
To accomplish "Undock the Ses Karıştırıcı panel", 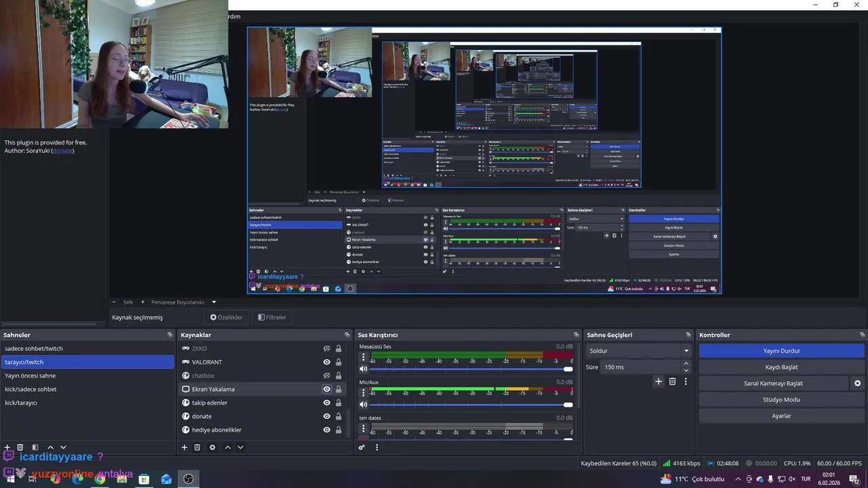I will pos(576,335).
